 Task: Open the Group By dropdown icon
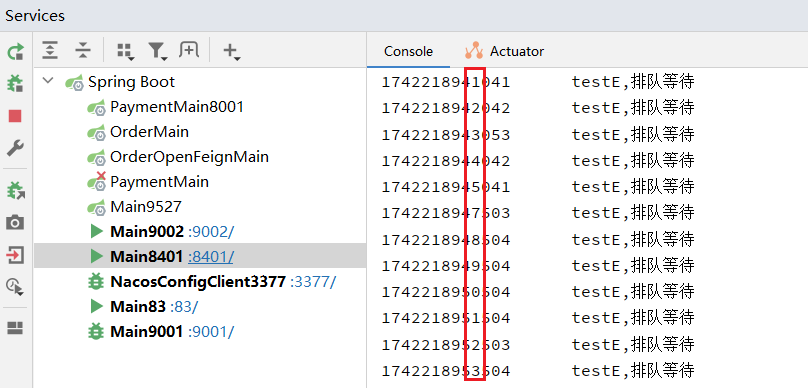point(125,51)
